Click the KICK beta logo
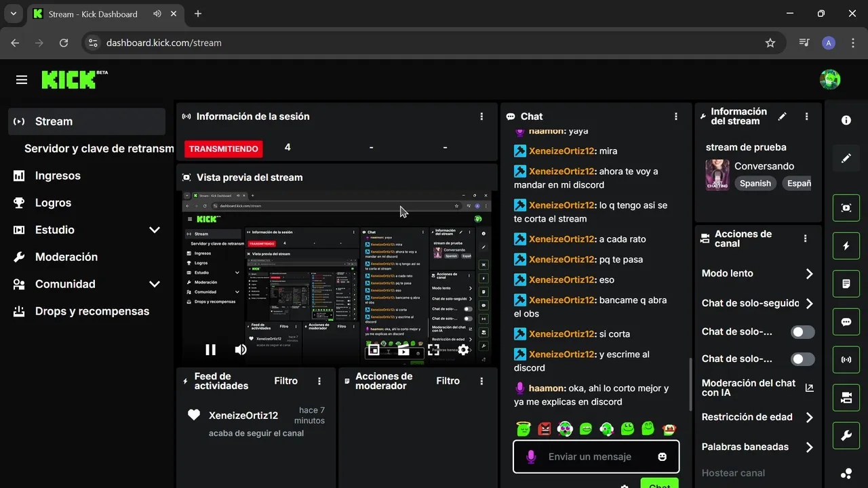868x488 pixels. point(75,79)
